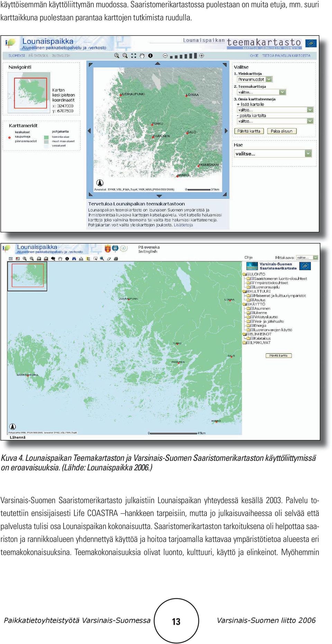Image resolution: width=332 pixels, height=644 pixels.
Task: Open the lisää kartalle dropdown
Action: coord(275,110)
